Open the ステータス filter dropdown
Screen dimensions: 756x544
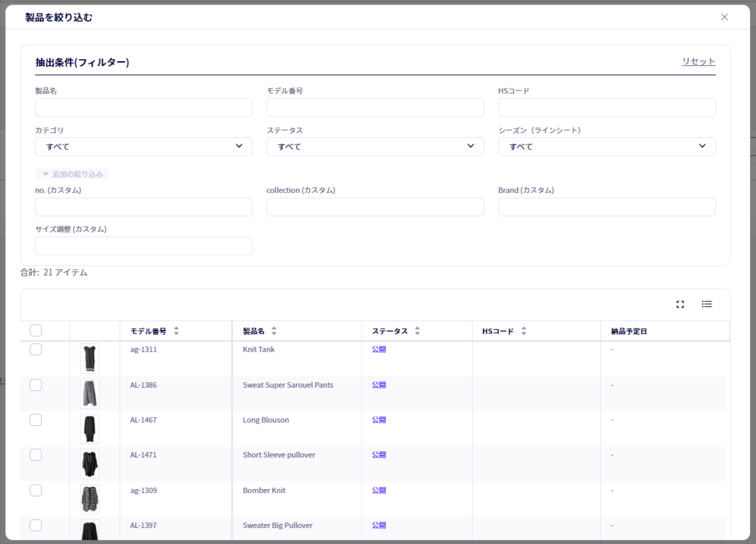pyautogui.click(x=375, y=146)
